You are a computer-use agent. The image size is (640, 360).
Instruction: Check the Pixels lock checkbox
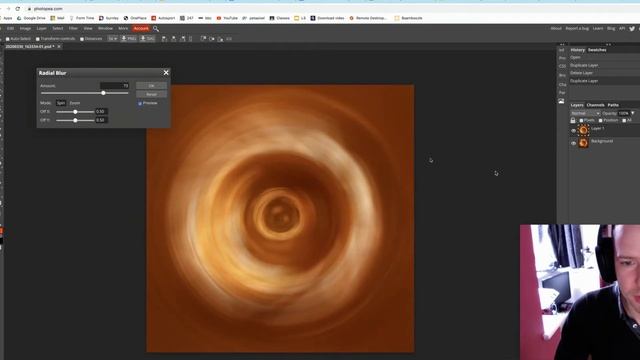pyautogui.click(x=581, y=121)
